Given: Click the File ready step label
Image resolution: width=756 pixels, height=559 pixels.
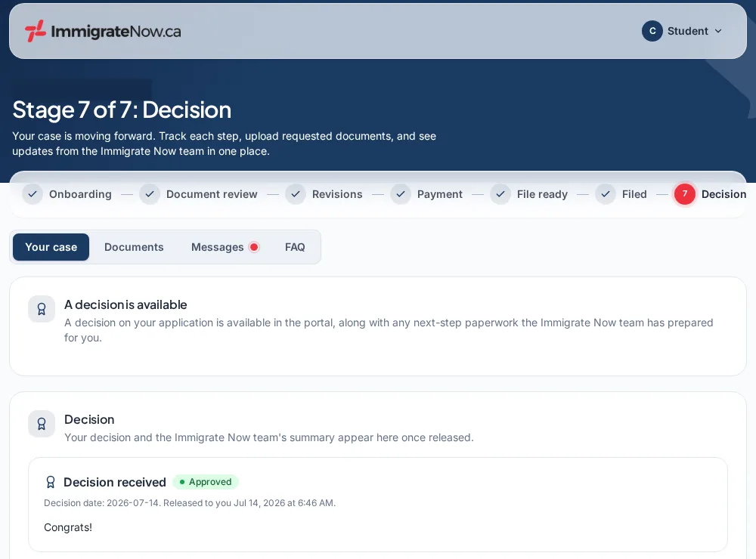Looking at the screenshot, I should click(542, 194).
